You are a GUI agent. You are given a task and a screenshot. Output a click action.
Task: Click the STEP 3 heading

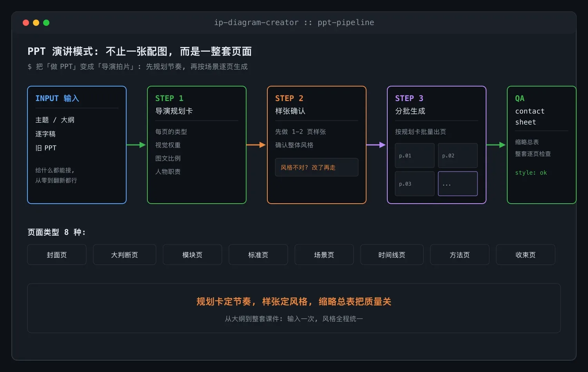(x=409, y=98)
